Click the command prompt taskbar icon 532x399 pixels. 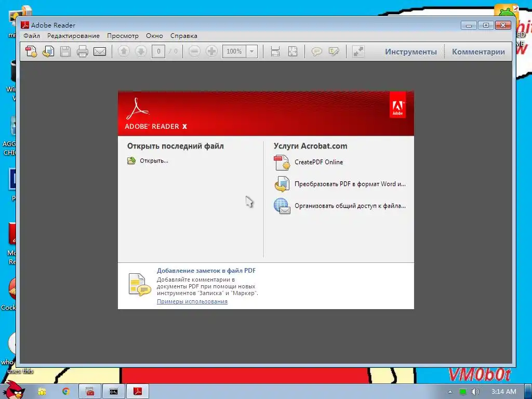click(x=114, y=392)
